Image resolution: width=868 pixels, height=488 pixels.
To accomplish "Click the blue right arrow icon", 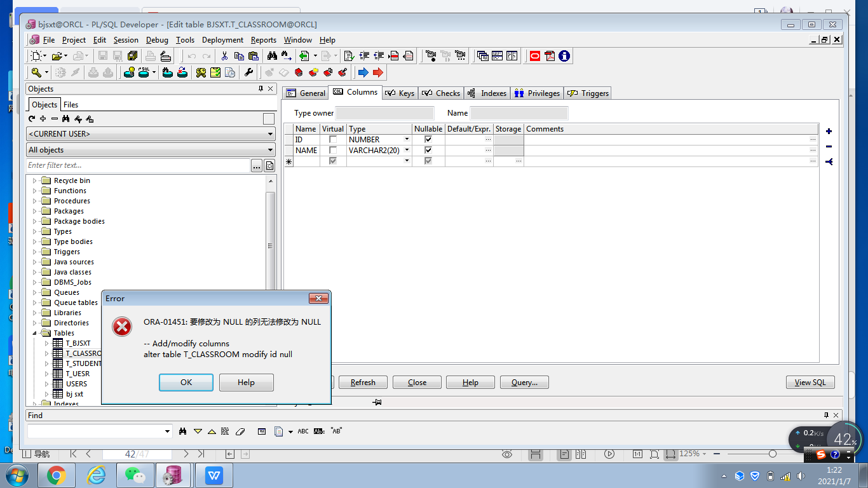I will [363, 72].
